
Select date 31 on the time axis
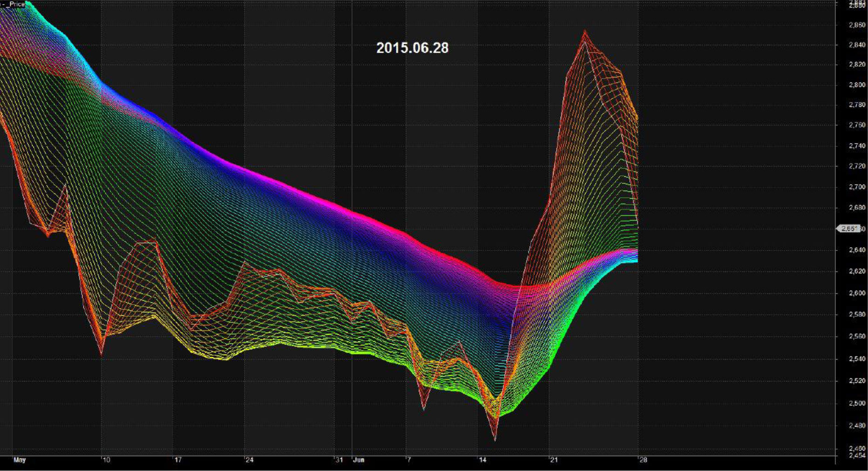(x=339, y=460)
